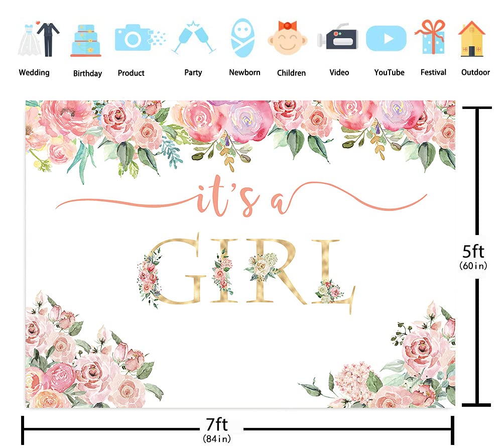Select the "Wedding" label
The width and height of the screenshot is (502, 448).
[34, 73]
